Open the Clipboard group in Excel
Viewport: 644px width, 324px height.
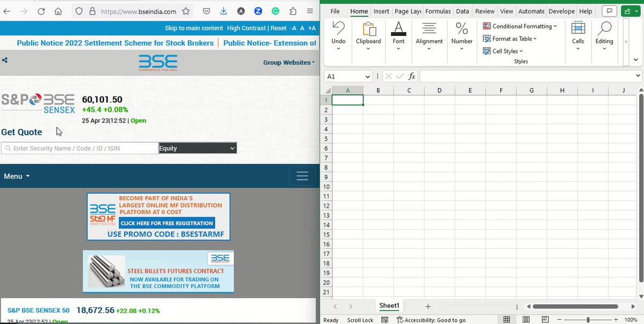tap(368, 36)
